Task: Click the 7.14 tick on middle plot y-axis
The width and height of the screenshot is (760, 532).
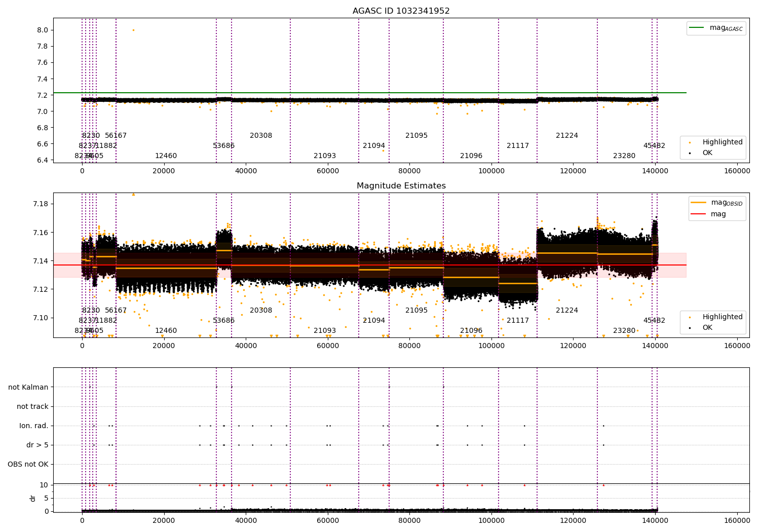Action: point(41,261)
